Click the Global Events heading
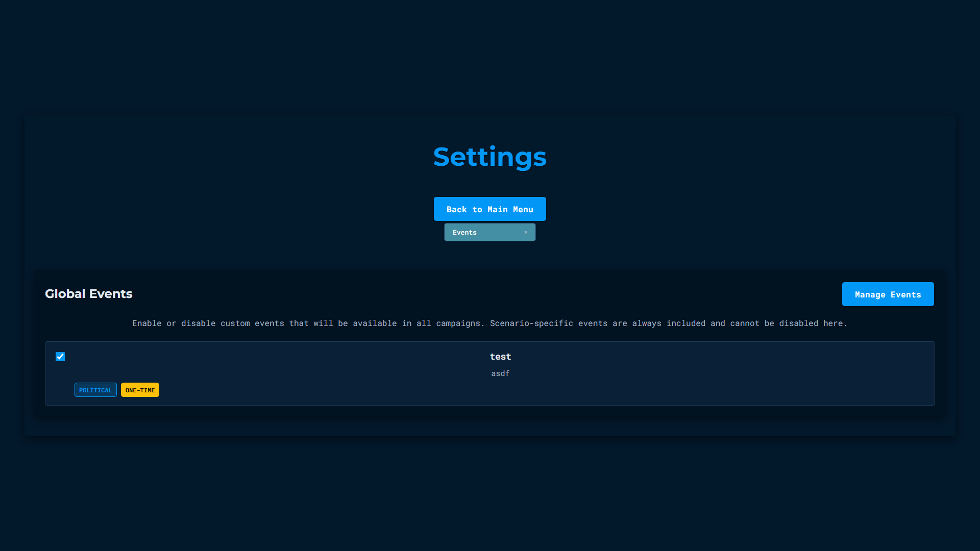 tap(89, 294)
